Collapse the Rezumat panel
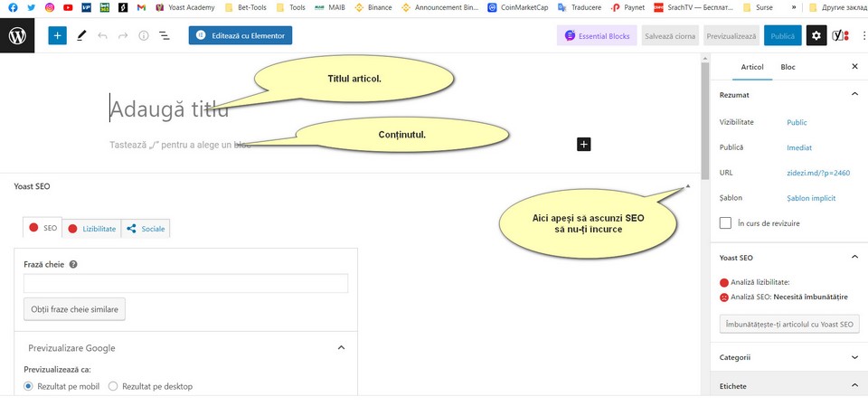The width and height of the screenshot is (868, 406). click(854, 94)
